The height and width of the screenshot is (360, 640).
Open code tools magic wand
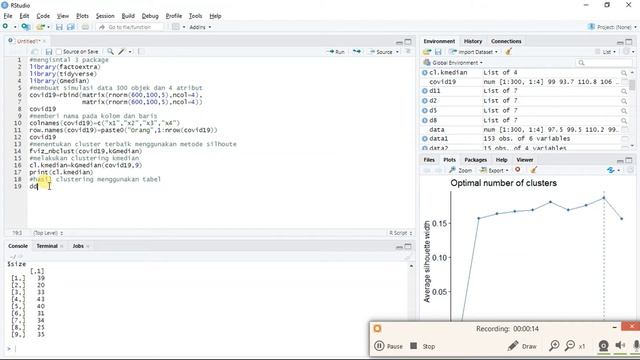[x=122, y=51]
